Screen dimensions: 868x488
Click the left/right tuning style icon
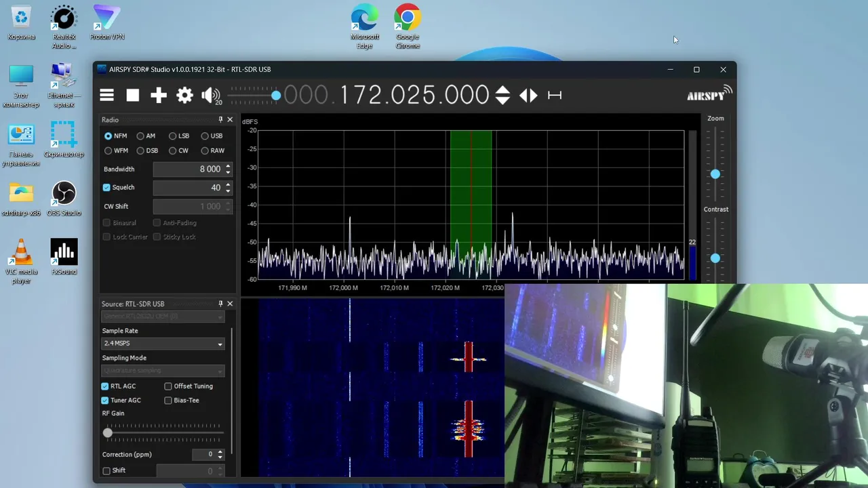pos(528,96)
